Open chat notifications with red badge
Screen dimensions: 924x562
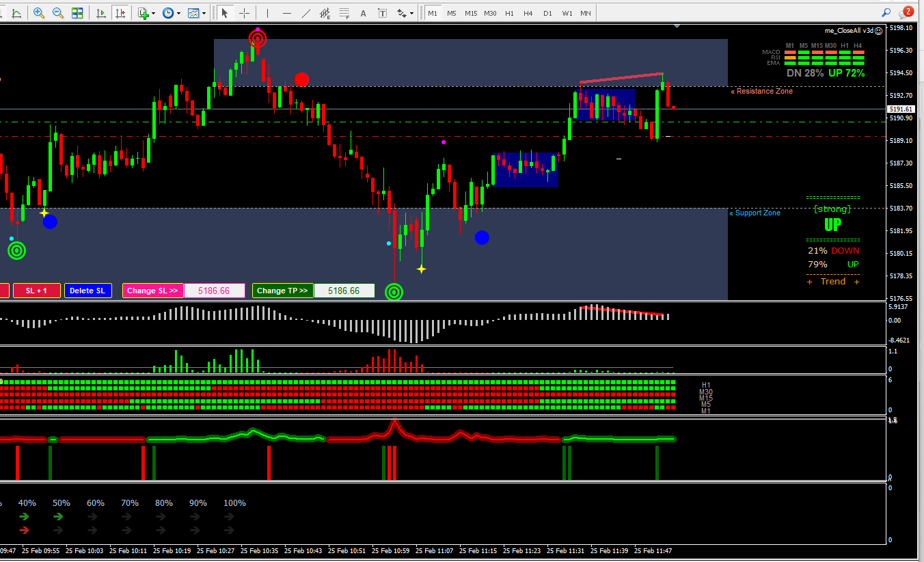[906, 12]
